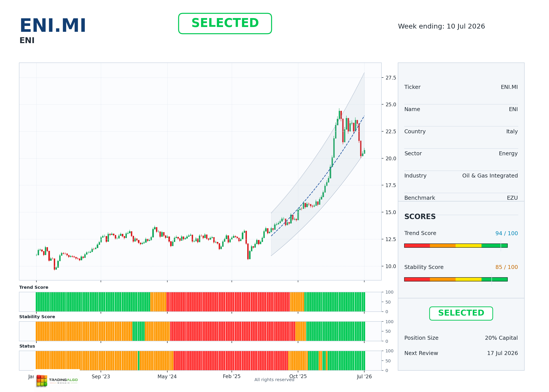Click the 25.0 price axis label
The width and height of the screenshot is (549, 392).
coord(391,105)
